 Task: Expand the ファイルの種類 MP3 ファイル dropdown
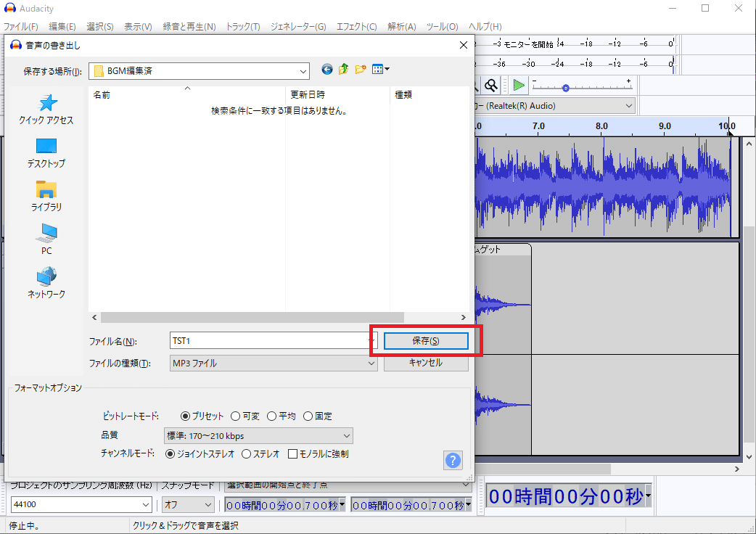pos(371,363)
